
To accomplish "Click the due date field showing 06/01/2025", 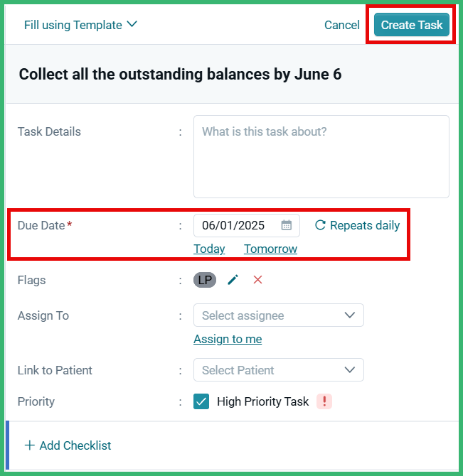I will click(246, 225).
